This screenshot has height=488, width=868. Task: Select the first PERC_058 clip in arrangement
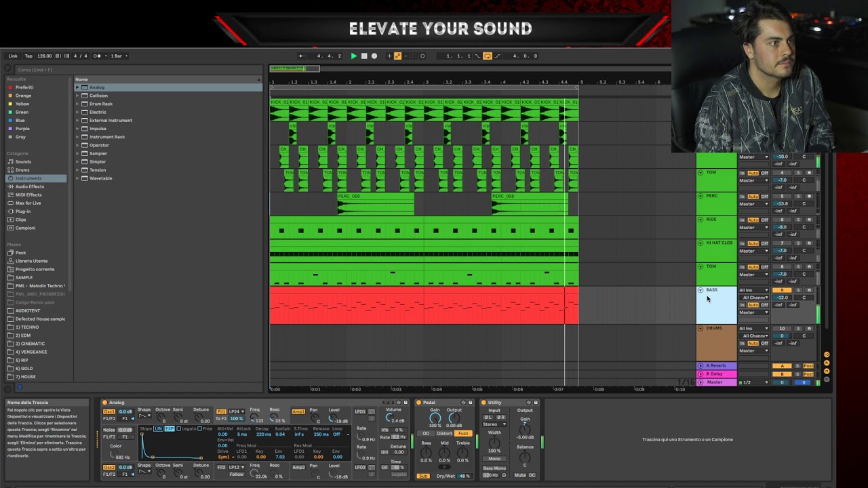click(376, 203)
